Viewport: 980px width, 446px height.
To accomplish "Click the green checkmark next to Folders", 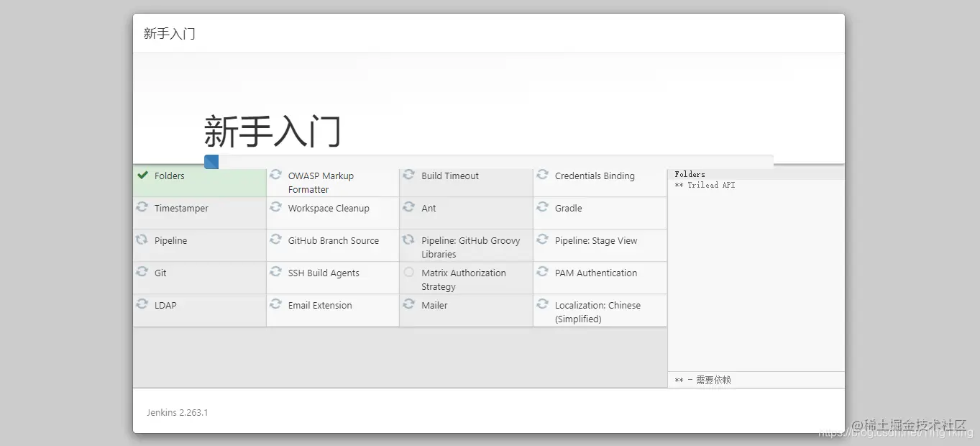I will tap(142, 175).
